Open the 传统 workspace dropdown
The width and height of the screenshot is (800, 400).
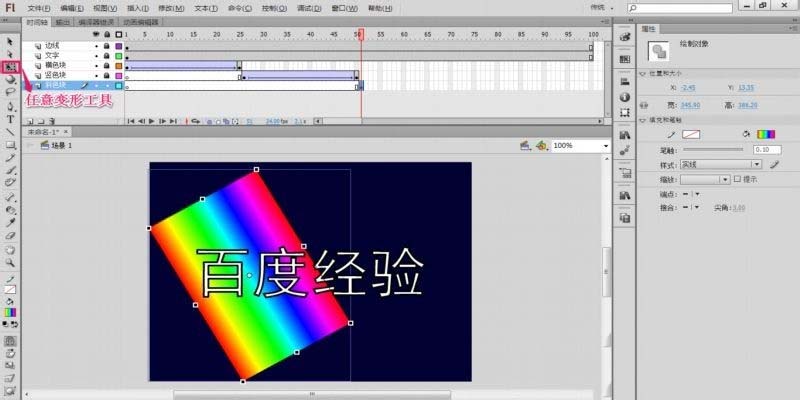point(602,8)
